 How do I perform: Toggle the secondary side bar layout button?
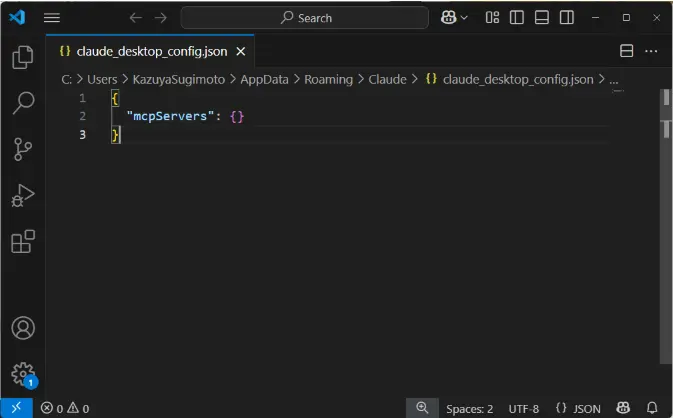pos(567,17)
